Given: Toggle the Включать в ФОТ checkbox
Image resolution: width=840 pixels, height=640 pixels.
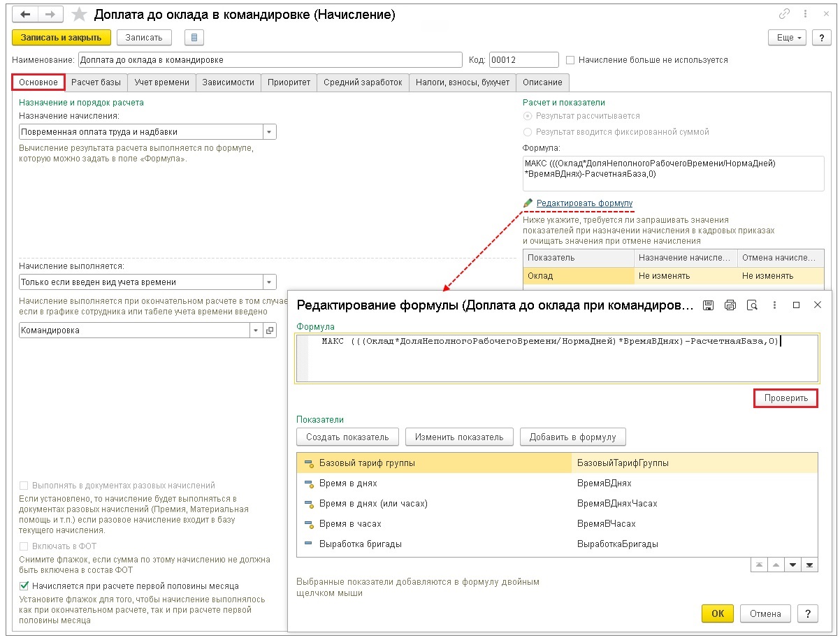Looking at the screenshot, I should tap(24, 546).
